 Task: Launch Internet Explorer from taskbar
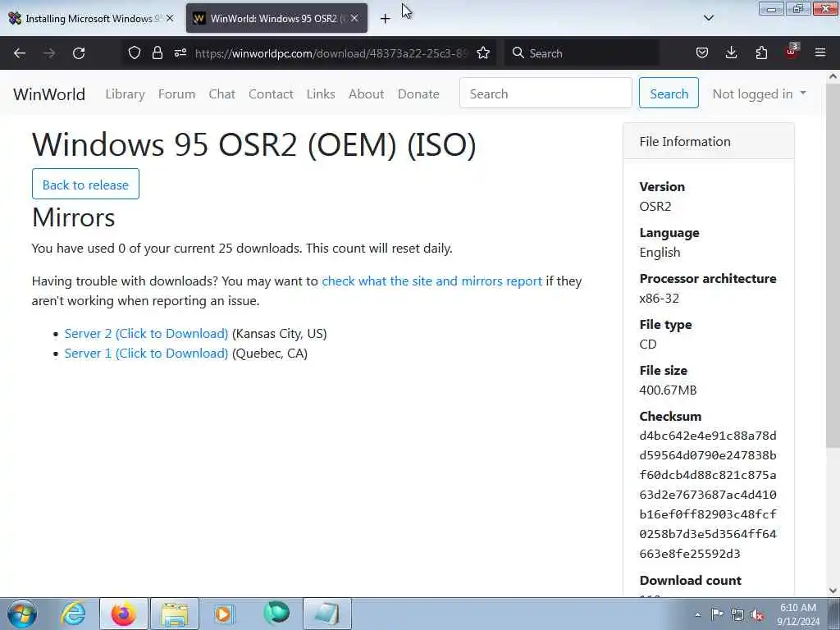73,614
